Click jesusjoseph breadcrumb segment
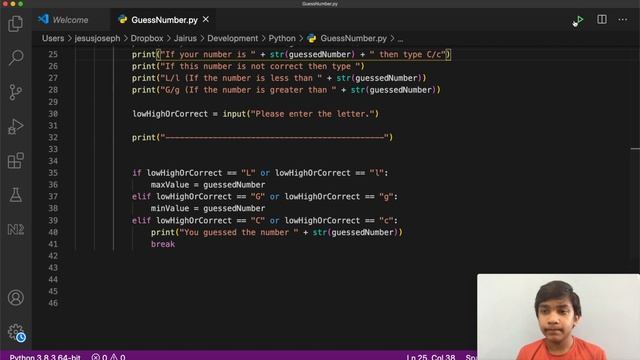Viewport: 640px width, 360px height. tap(97, 38)
